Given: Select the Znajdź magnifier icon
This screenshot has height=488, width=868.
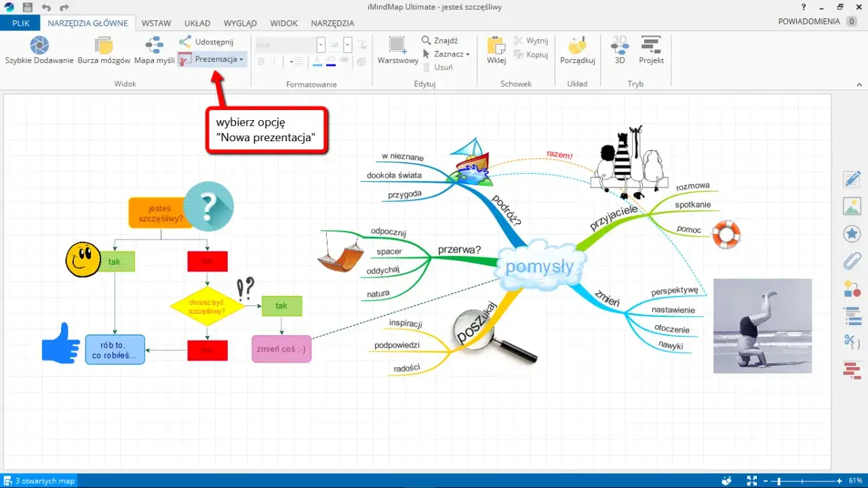Looking at the screenshot, I should tap(427, 40).
